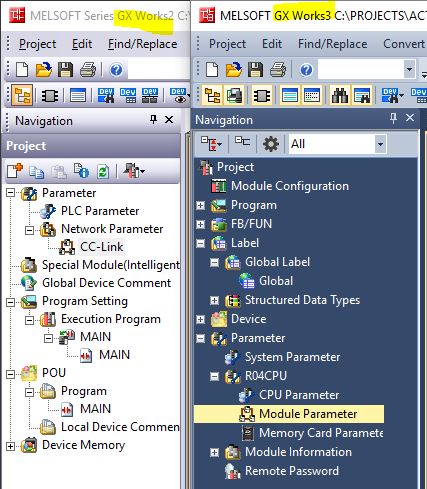Open Help icon in GX Works2 toolbar

[x=116, y=70]
